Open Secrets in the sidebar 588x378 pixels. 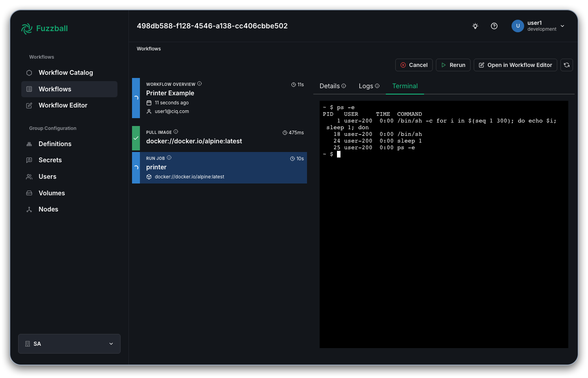coord(69,160)
